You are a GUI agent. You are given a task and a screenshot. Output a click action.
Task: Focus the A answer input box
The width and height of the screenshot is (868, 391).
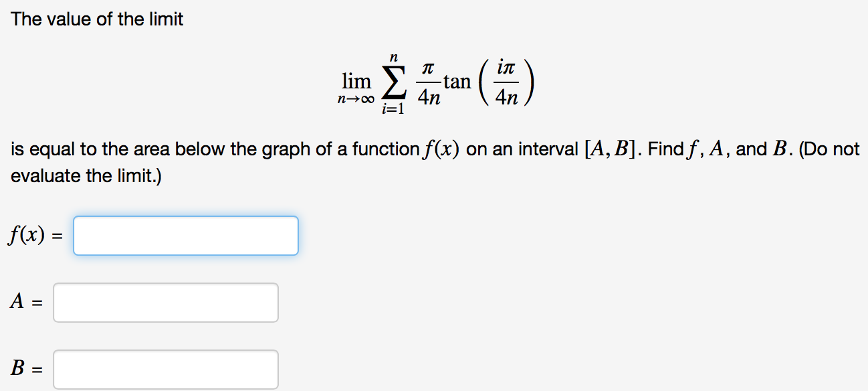coord(166,303)
